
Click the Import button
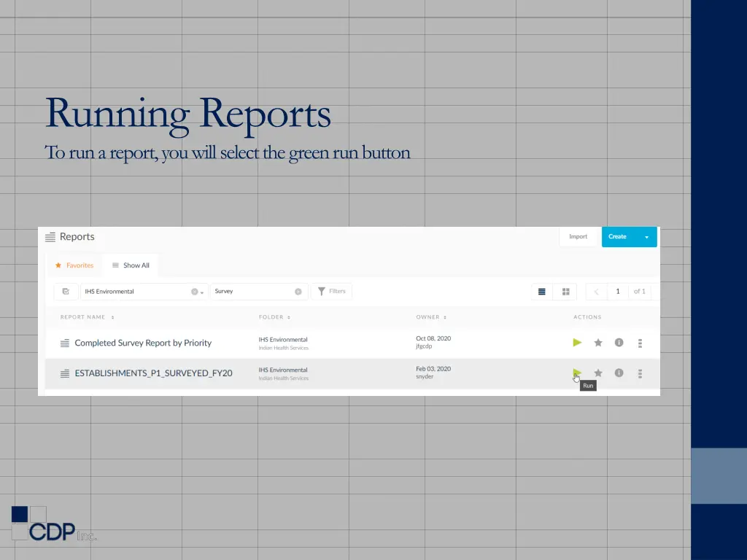[578, 236]
